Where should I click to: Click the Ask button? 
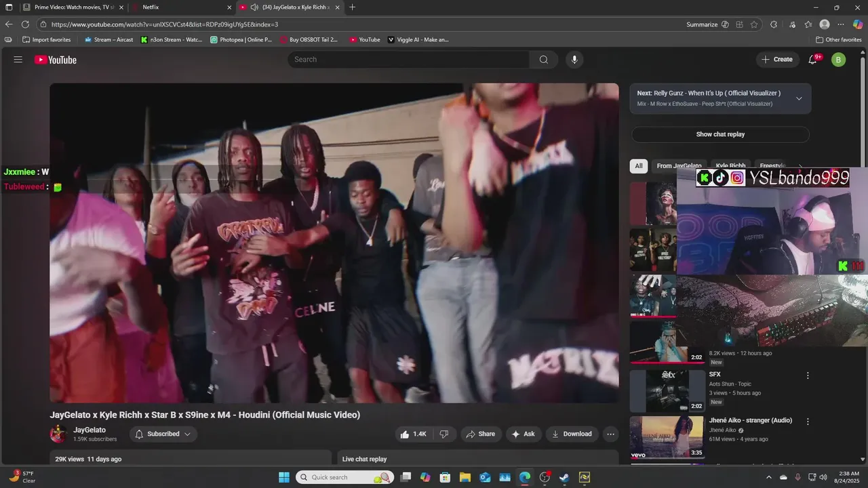click(524, 434)
